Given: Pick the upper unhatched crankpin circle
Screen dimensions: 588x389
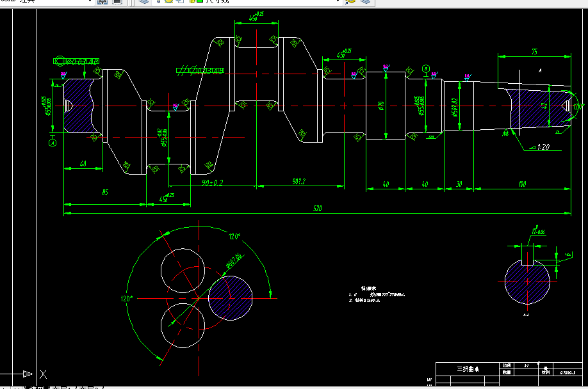Looking at the screenshot, I should 183,270.
